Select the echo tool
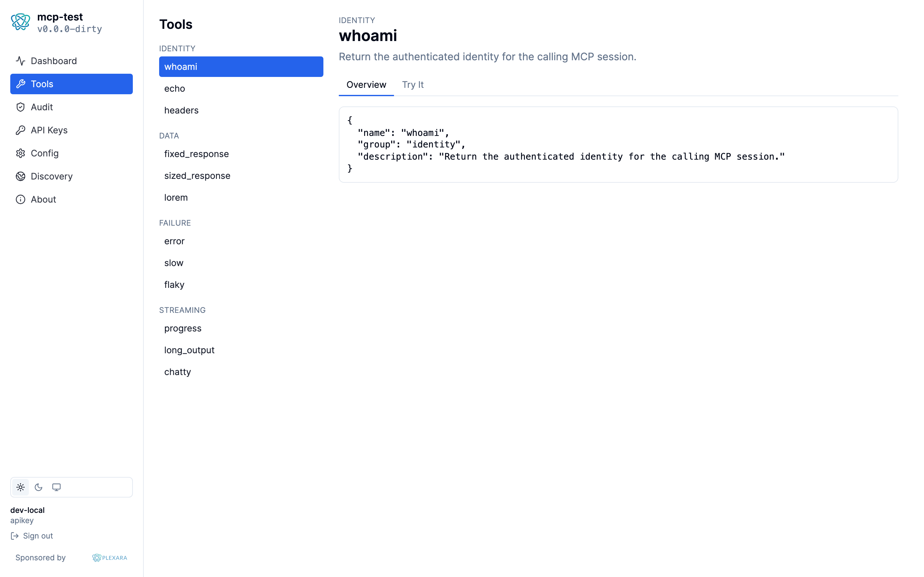This screenshot has height=577, width=924. 174,88
